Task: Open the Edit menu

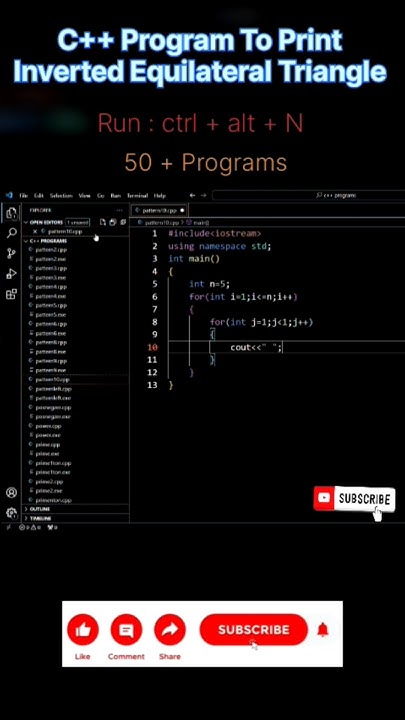Action: [x=39, y=195]
